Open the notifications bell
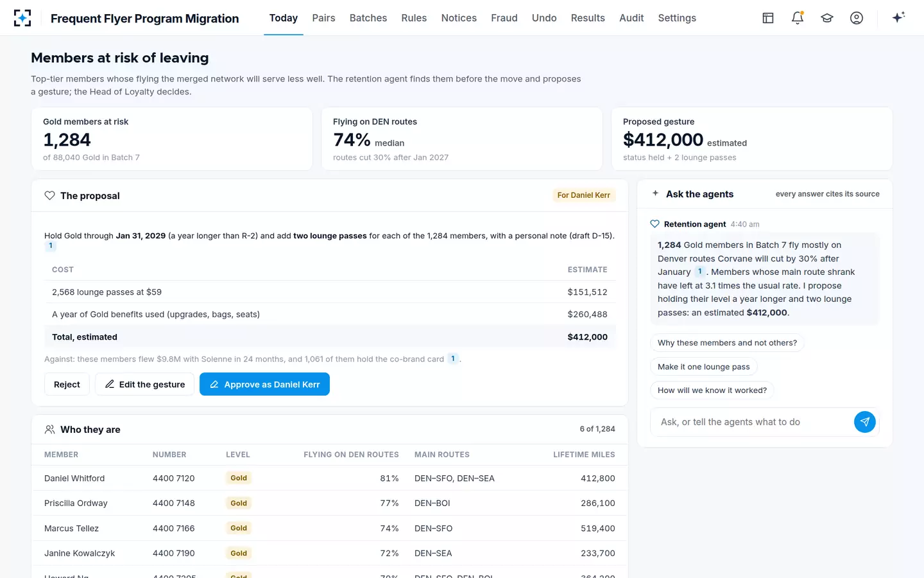The height and width of the screenshot is (578, 924). [x=798, y=18]
